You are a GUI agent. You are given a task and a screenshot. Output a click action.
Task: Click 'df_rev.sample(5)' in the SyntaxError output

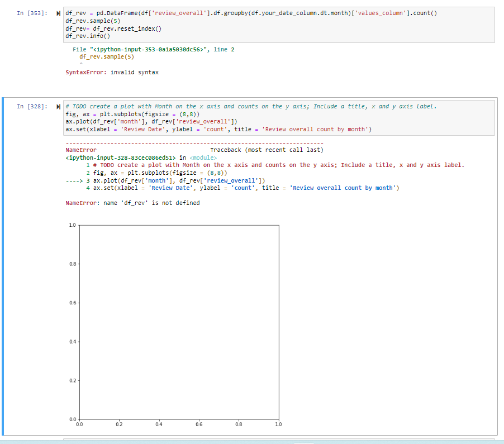(x=107, y=57)
